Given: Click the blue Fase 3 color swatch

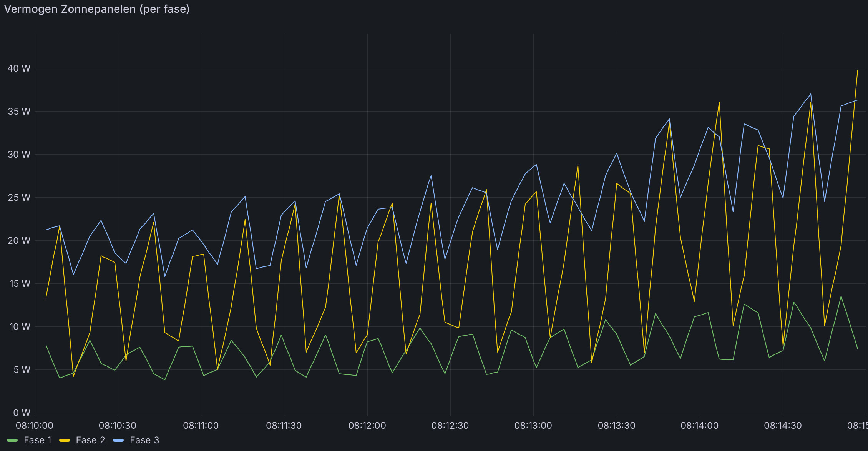Looking at the screenshot, I should 118,440.
